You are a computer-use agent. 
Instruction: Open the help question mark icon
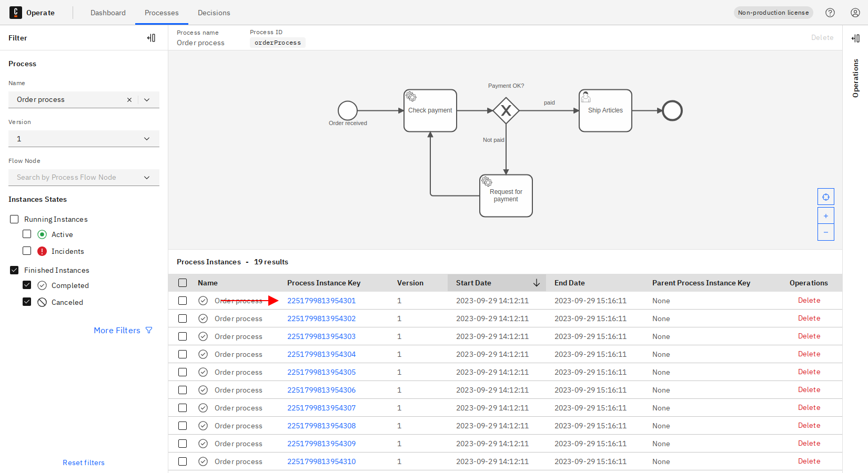[830, 12]
